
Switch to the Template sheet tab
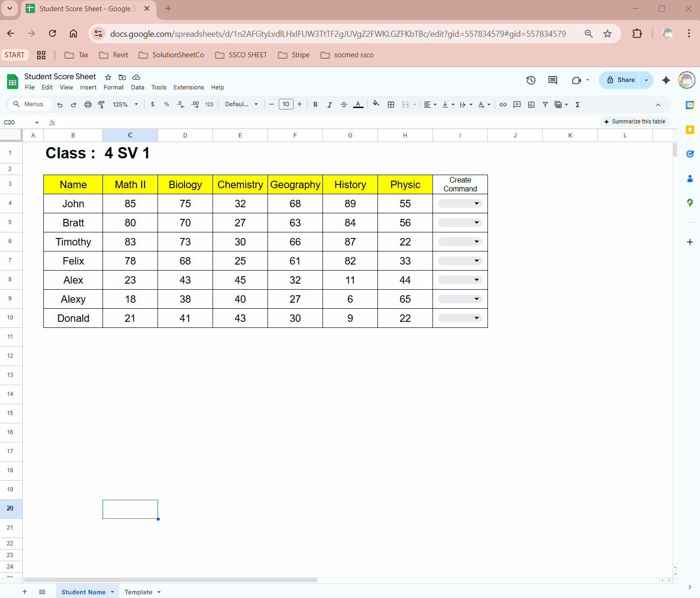tap(138, 592)
